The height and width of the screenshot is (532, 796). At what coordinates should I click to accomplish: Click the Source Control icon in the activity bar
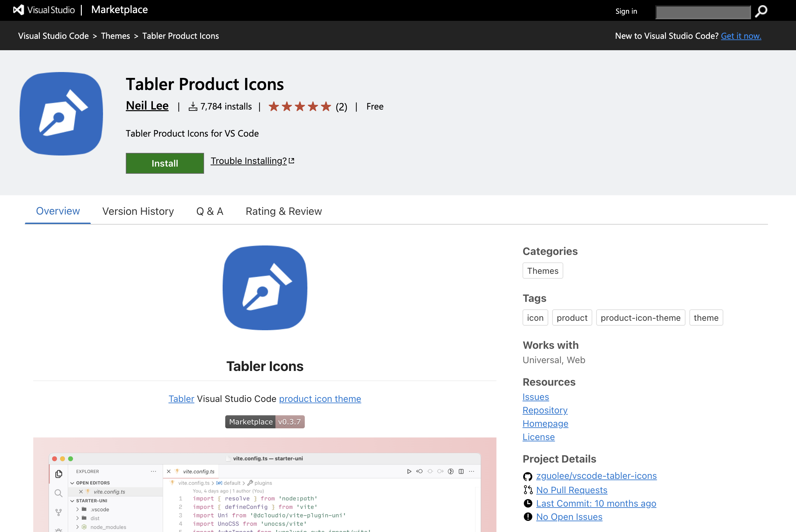coord(59,512)
